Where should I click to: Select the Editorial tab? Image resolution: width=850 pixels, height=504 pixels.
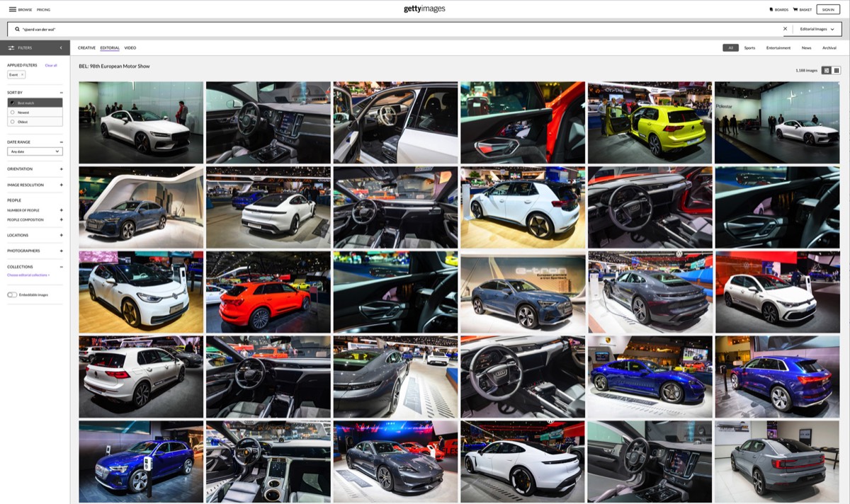[x=110, y=47]
